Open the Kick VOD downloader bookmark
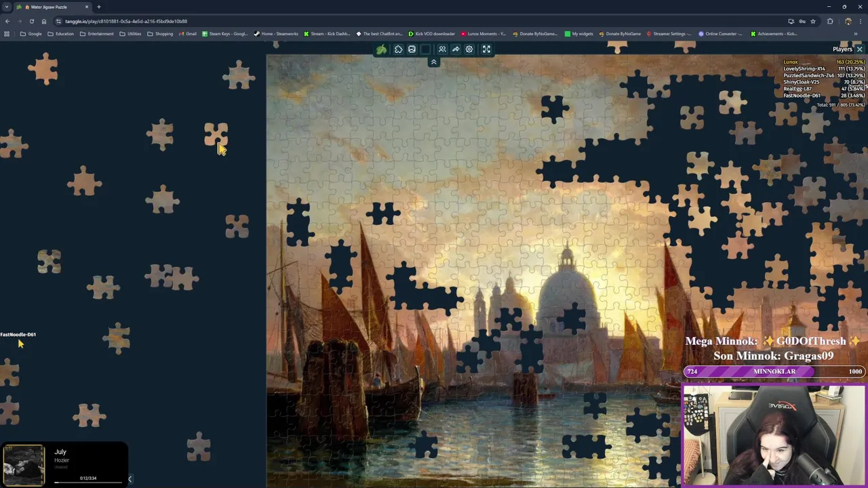The width and height of the screenshot is (868, 488). pyautogui.click(x=431, y=33)
